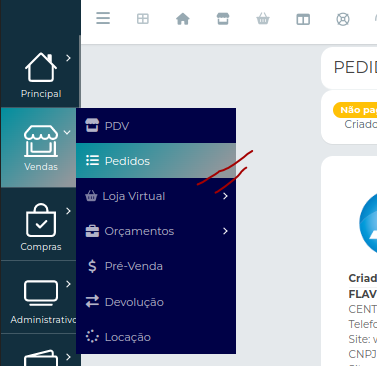Choose Pré-Venda from the submenu
Image resolution: width=377 pixels, height=366 pixels.
[x=156, y=266]
